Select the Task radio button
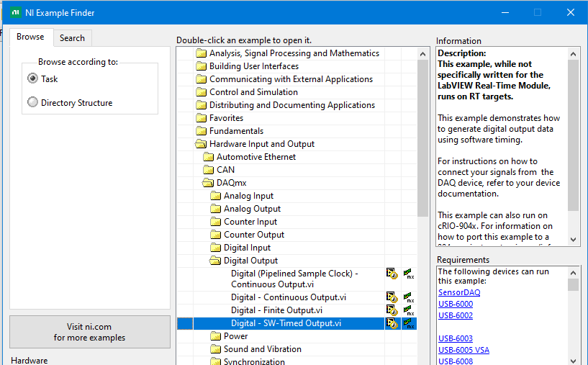Viewport: 588px width, 365px height. point(32,78)
